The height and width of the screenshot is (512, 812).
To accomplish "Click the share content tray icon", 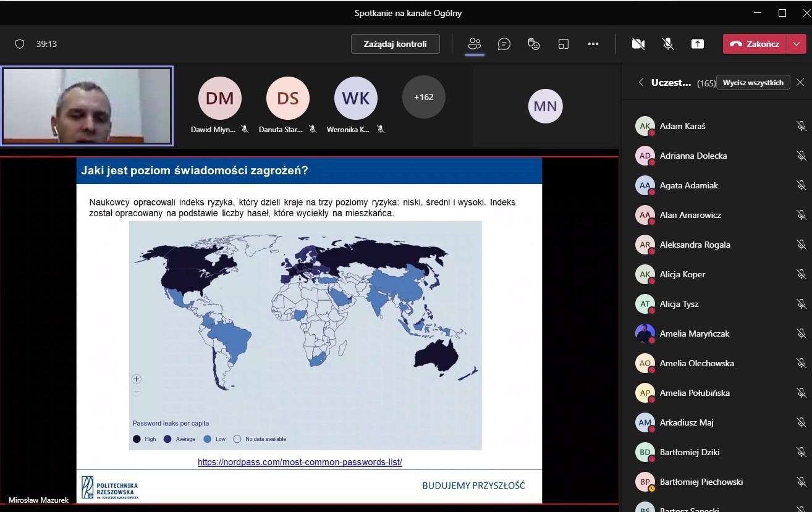I will pyautogui.click(x=698, y=44).
